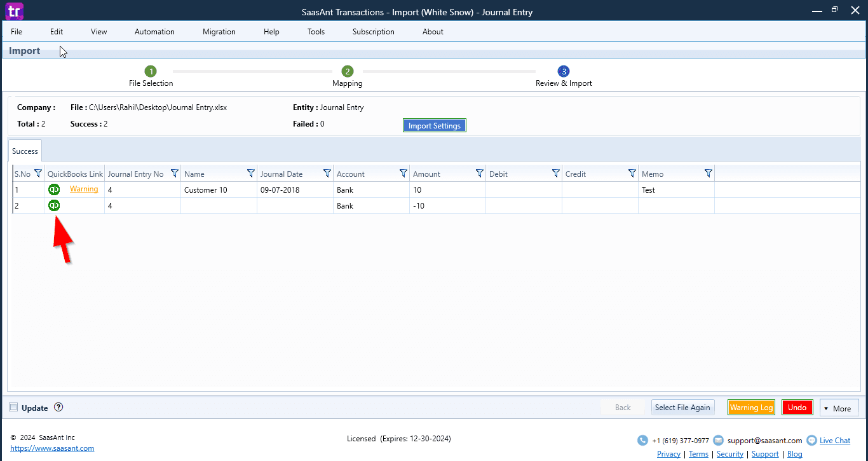Open the Edit menu
Image resolution: width=868 pixels, height=461 pixels.
(57, 32)
